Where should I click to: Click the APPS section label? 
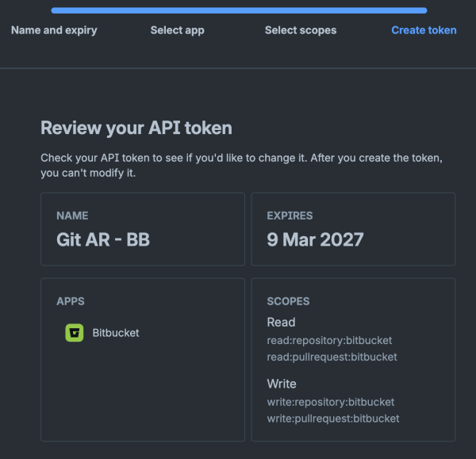(x=71, y=301)
